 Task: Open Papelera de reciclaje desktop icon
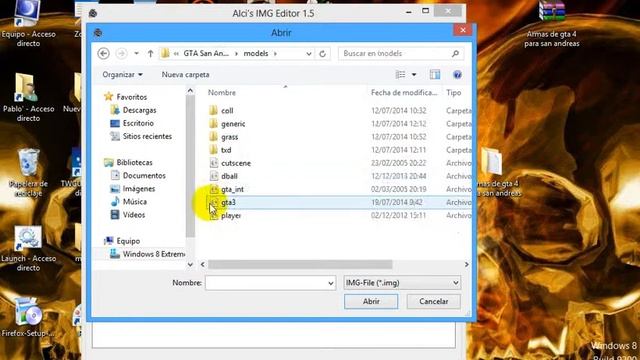28,173
